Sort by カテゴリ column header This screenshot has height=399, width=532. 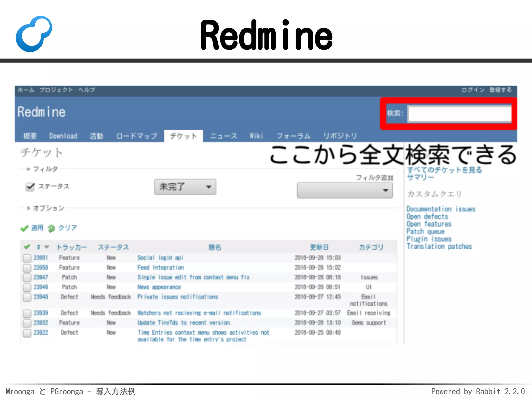click(x=371, y=247)
